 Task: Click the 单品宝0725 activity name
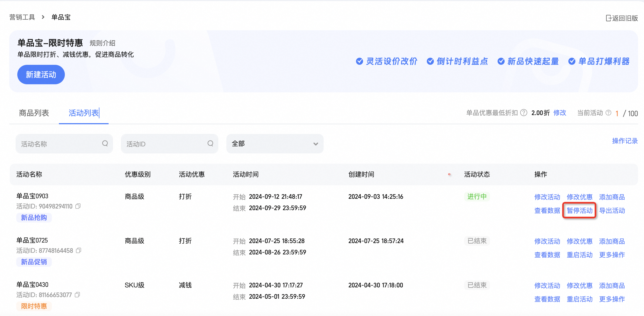pos(32,240)
